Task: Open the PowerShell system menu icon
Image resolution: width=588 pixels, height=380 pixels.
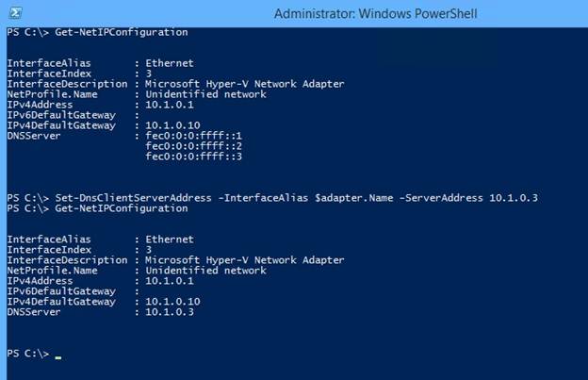Action: click(x=15, y=13)
